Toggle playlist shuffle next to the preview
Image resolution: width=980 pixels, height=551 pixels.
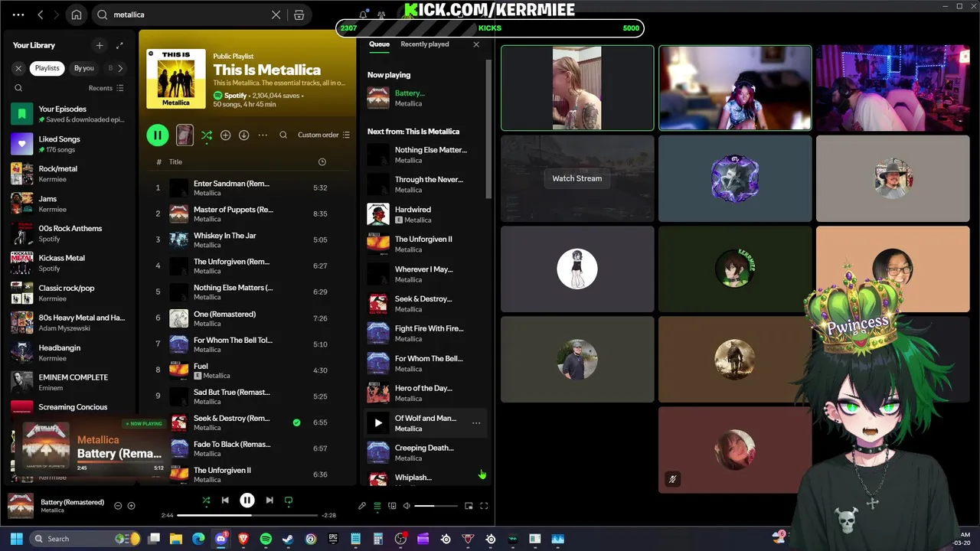coord(207,135)
